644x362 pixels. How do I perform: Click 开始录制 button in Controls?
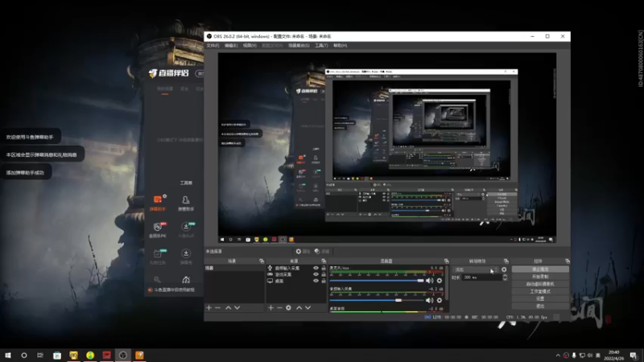pyautogui.click(x=540, y=277)
